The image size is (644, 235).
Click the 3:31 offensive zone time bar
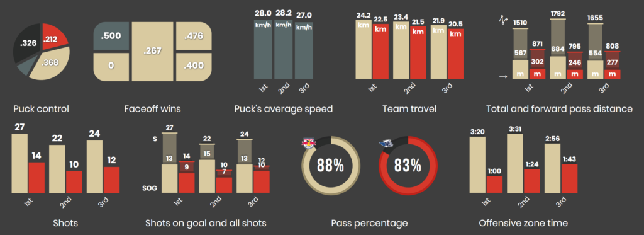515,164
